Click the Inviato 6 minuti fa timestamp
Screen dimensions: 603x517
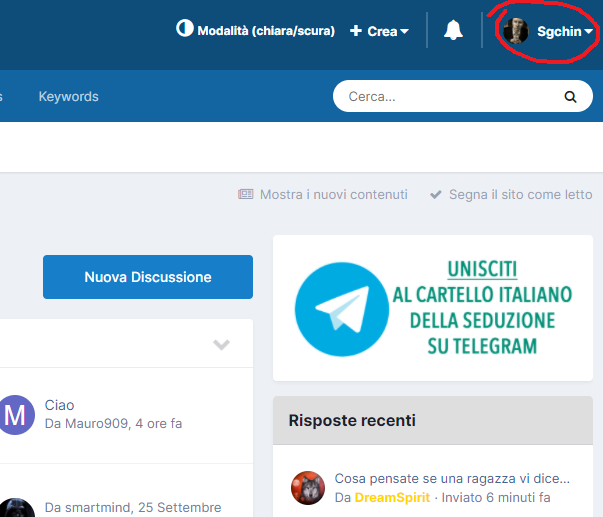point(496,497)
